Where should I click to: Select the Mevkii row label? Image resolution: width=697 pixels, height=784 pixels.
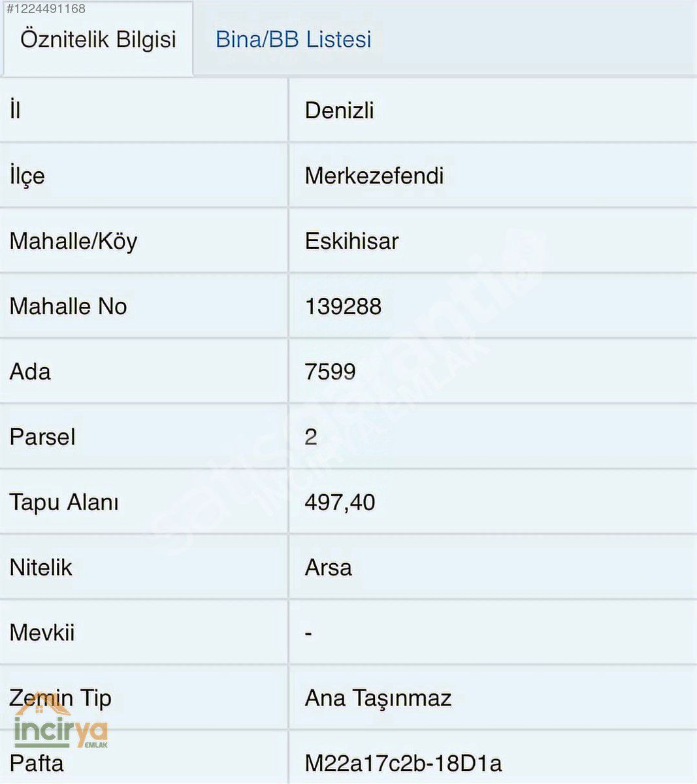[42, 633]
